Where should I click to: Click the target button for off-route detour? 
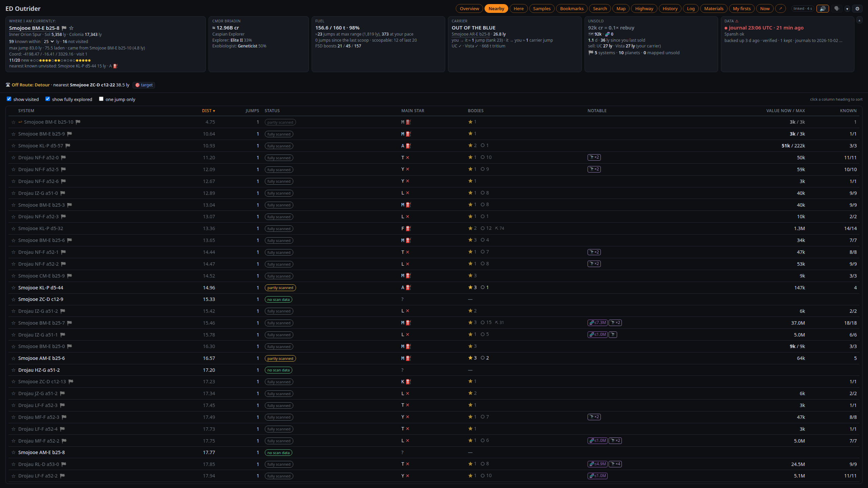pos(144,85)
